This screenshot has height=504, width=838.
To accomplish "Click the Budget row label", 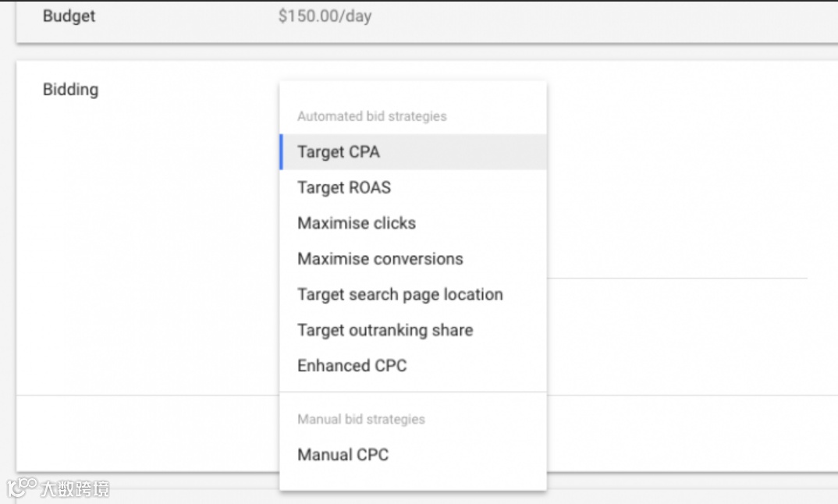I will coord(69,16).
